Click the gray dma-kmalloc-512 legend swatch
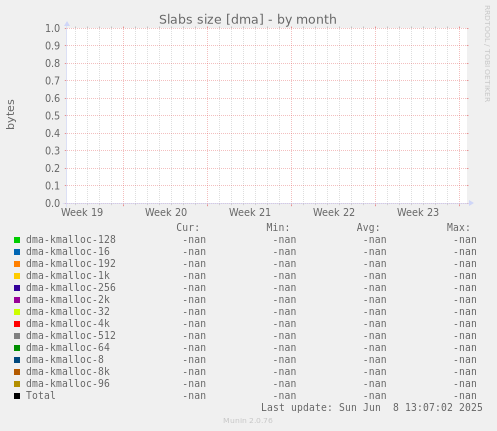The width and height of the screenshot is (497, 431). point(17,336)
